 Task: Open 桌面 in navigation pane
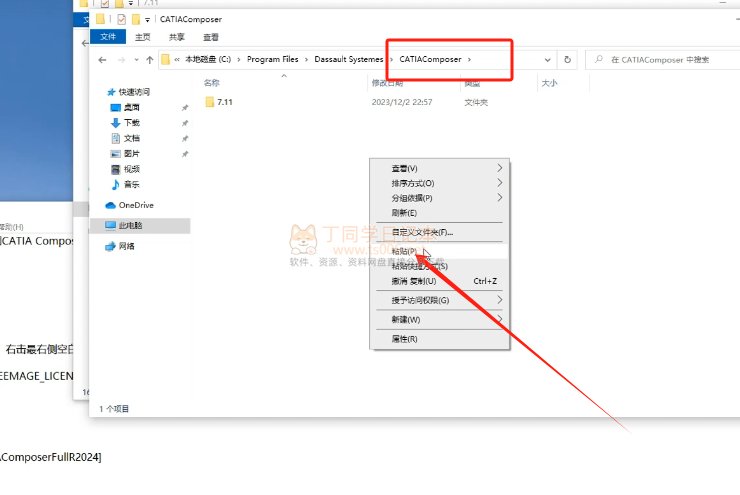click(x=126, y=108)
